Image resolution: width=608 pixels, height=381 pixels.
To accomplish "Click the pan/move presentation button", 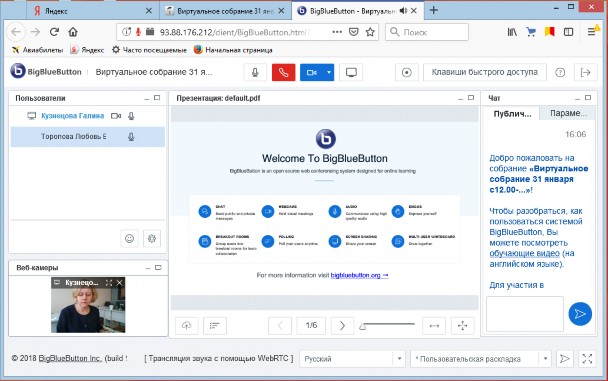I will click(x=462, y=326).
